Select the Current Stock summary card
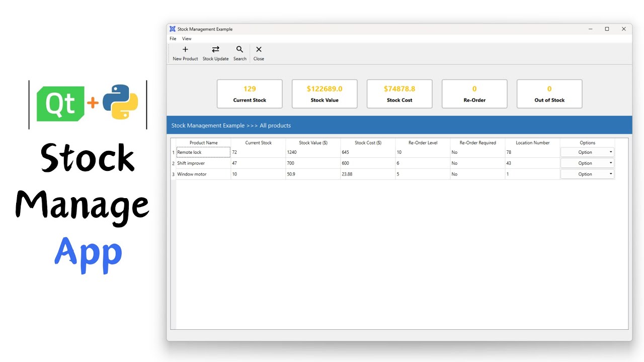 click(x=250, y=94)
